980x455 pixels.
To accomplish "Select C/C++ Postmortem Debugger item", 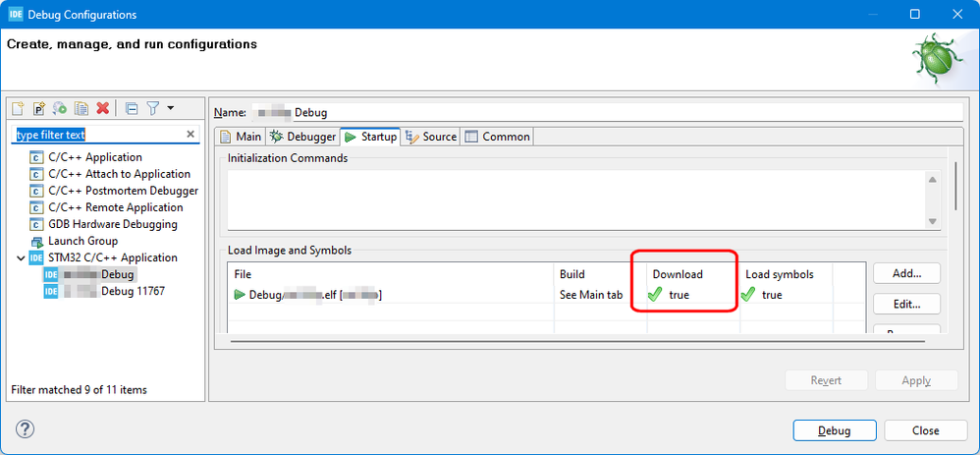I will click(x=123, y=191).
